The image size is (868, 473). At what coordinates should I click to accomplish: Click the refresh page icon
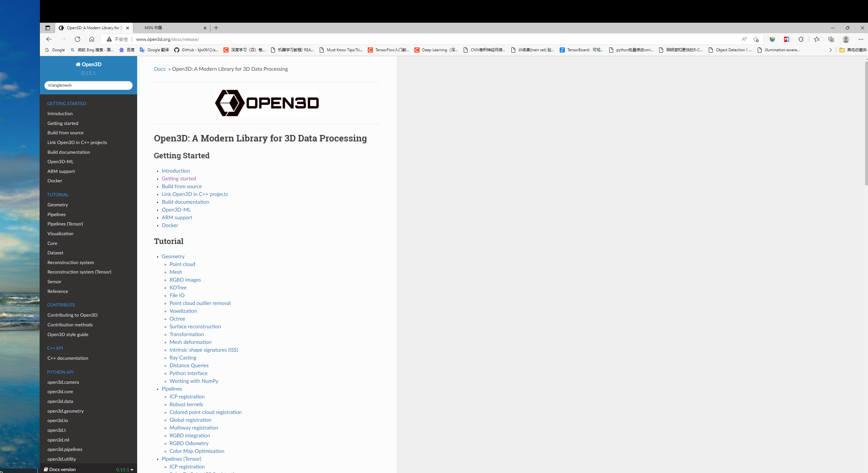77,39
